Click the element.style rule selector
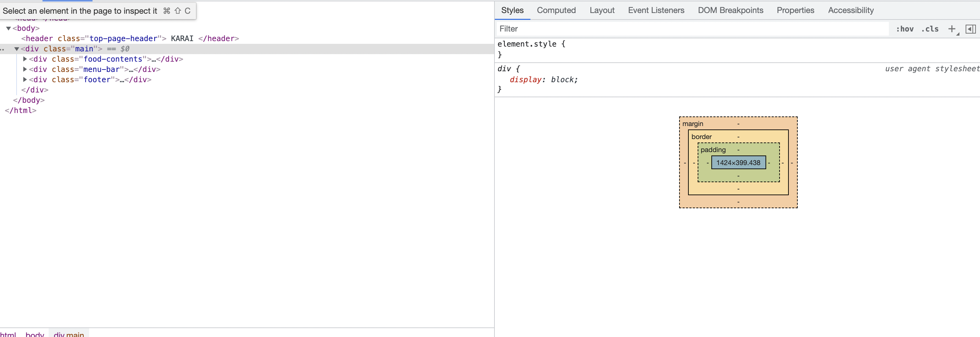This screenshot has width=980, height=337. [x=527, y=44]
